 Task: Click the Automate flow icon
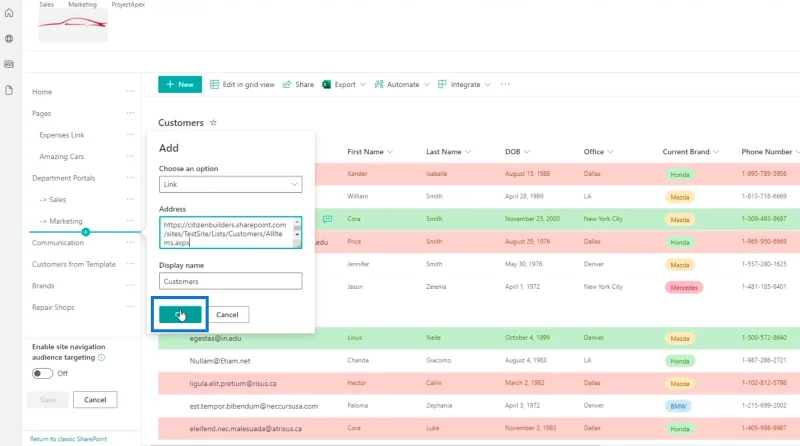379,84
